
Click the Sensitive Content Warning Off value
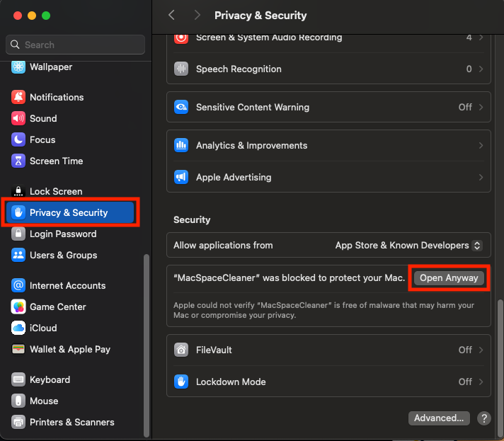click(465, 107)
